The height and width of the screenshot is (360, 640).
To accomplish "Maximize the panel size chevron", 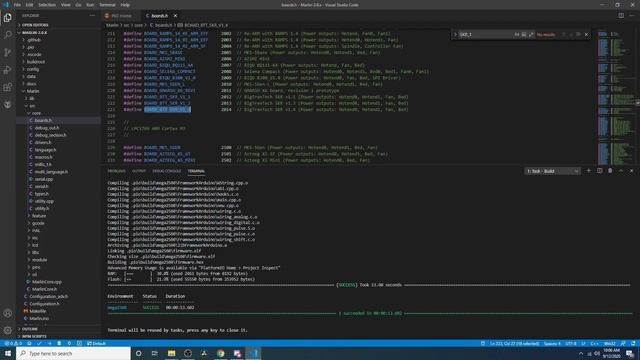I will click(621, 171).
